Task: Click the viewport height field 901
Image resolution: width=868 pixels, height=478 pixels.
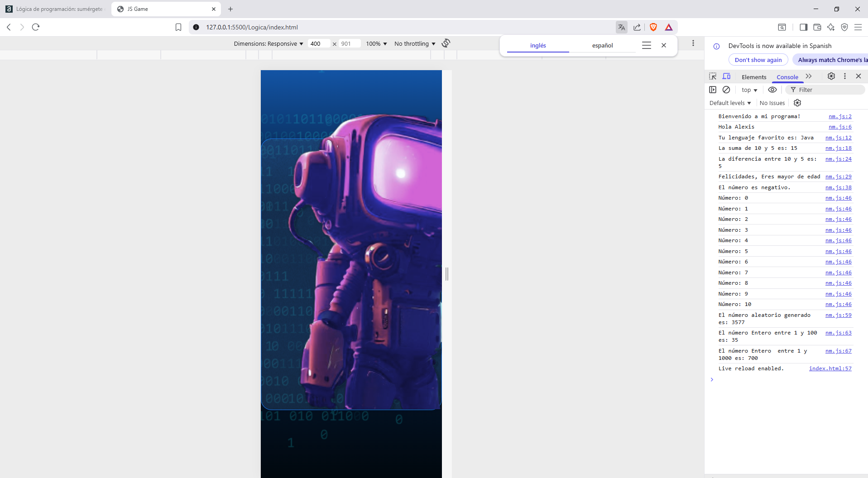Action: [x=350, y=43]
